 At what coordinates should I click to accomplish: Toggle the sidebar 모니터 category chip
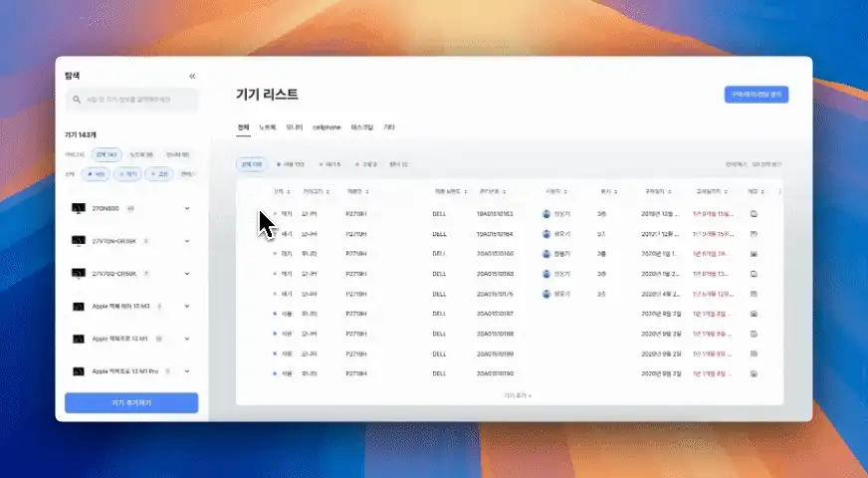(178, 154)
